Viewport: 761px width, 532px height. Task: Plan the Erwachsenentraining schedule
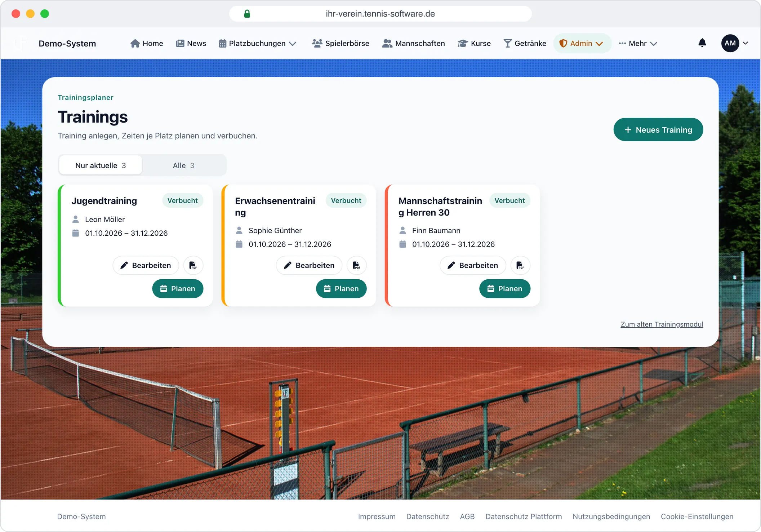(341, 288)
